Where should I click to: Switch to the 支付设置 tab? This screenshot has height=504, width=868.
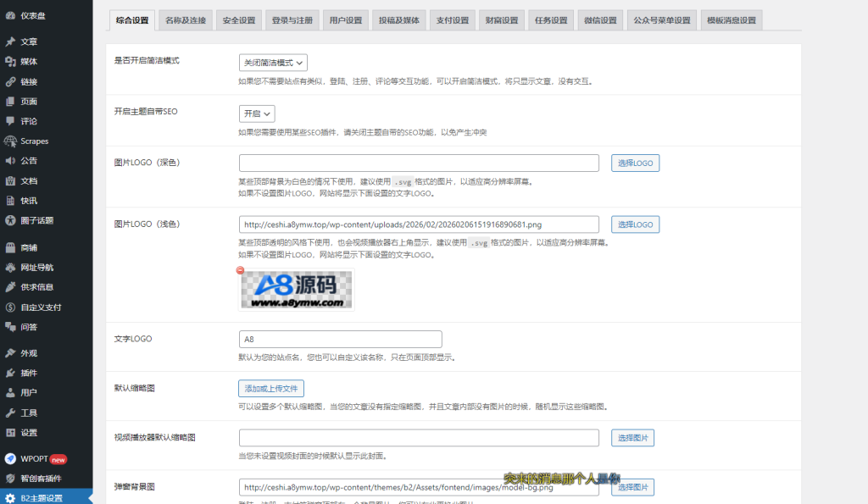point(452,19)
